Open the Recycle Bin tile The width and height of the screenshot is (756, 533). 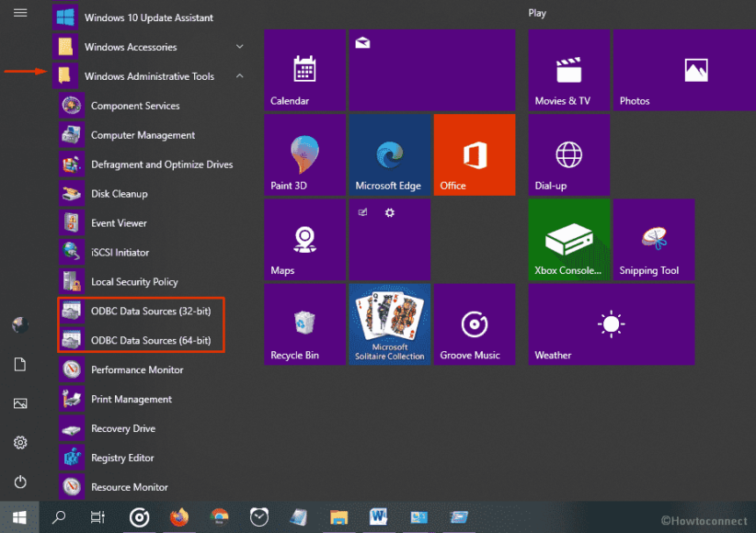point(304,324)
